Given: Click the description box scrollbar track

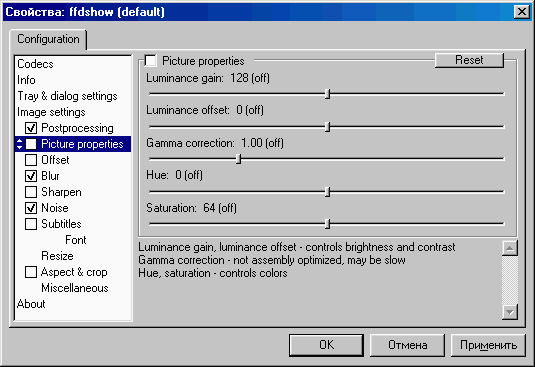Looking at the screenshot, I should click(x=510, y=280).
